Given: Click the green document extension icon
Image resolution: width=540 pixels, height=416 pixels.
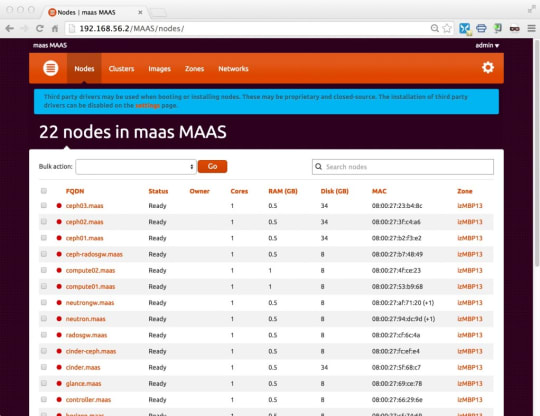Looking at the screenshot, I should coord(497,28).
